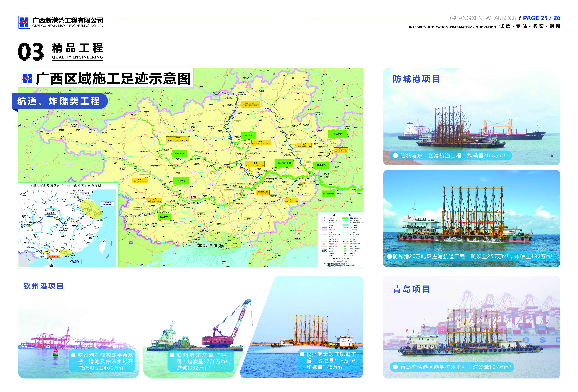This screenshot has width=578, height=392.
Task: Click the 防城港项目 heading
Action: point(416,79)
